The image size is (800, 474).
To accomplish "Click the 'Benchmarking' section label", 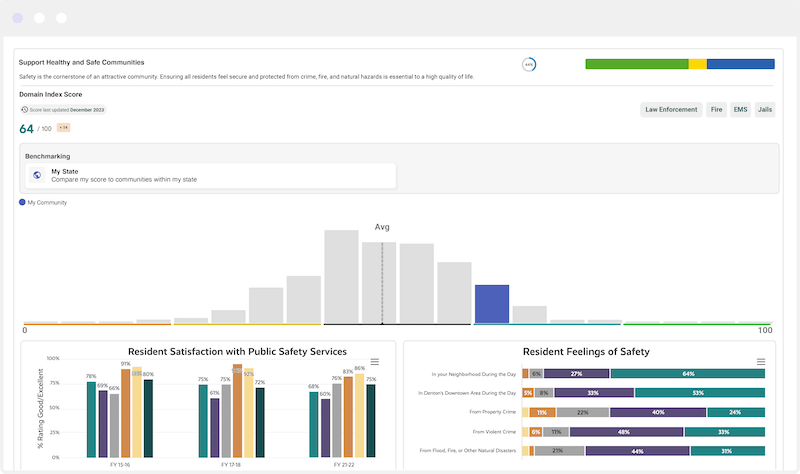I will pos(47,156).
